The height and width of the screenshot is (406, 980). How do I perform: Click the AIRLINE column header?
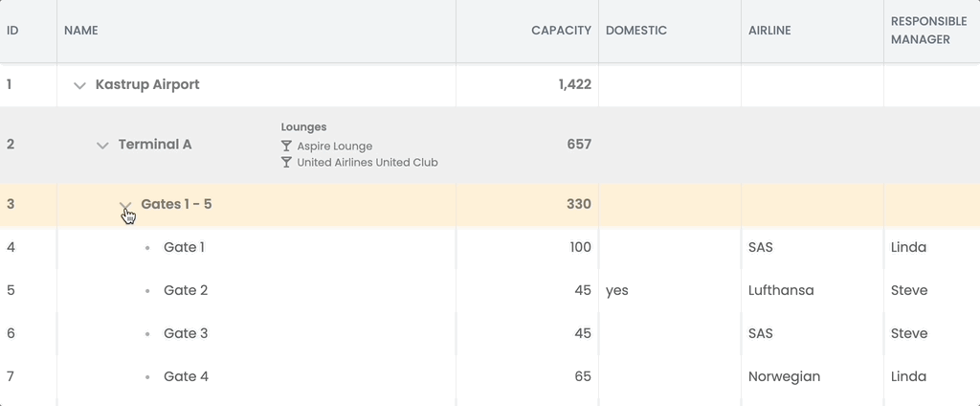coord(813,31)
